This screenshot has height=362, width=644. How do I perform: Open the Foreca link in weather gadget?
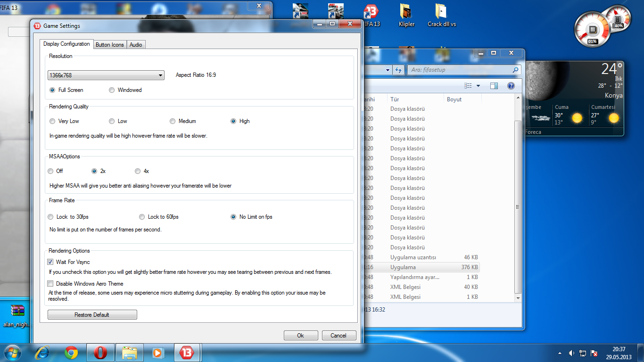coord(533,132)
